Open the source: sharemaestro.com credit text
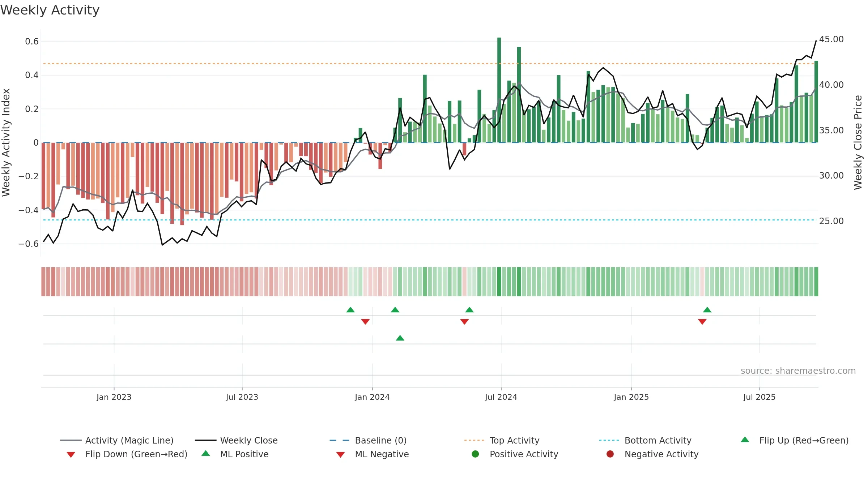Viewport: 868px width, 488px height. click(x=798, y=371)
